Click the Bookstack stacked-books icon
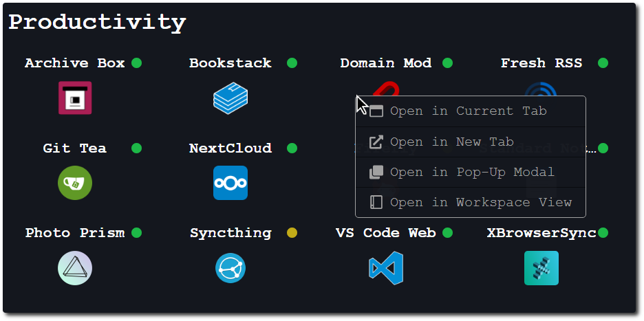This screenshot has width=644, height=321. 230,98
